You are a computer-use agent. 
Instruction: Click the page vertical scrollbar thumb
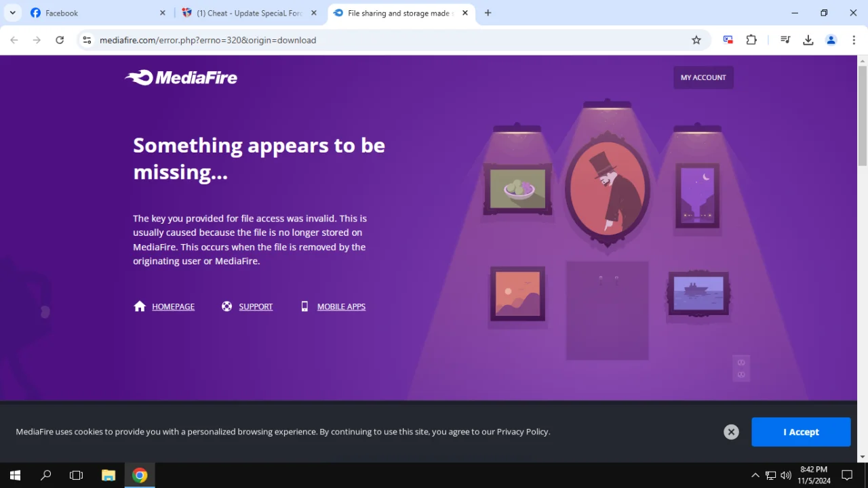click(x=863, y=116)
